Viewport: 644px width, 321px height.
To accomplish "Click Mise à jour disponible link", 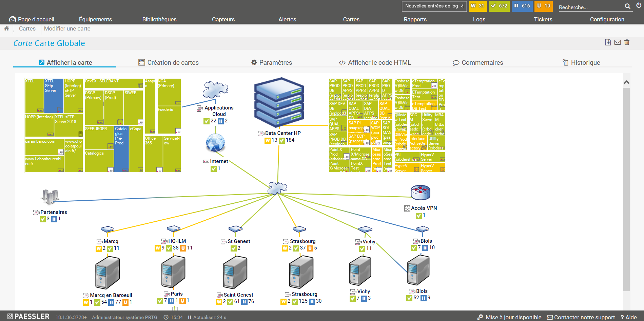I will point(509,317).
